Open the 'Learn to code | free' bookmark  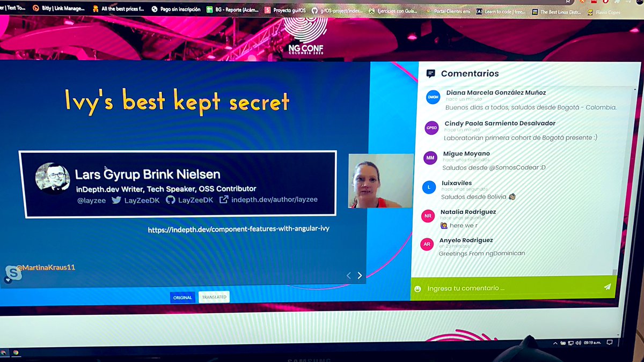coord(500,11)
